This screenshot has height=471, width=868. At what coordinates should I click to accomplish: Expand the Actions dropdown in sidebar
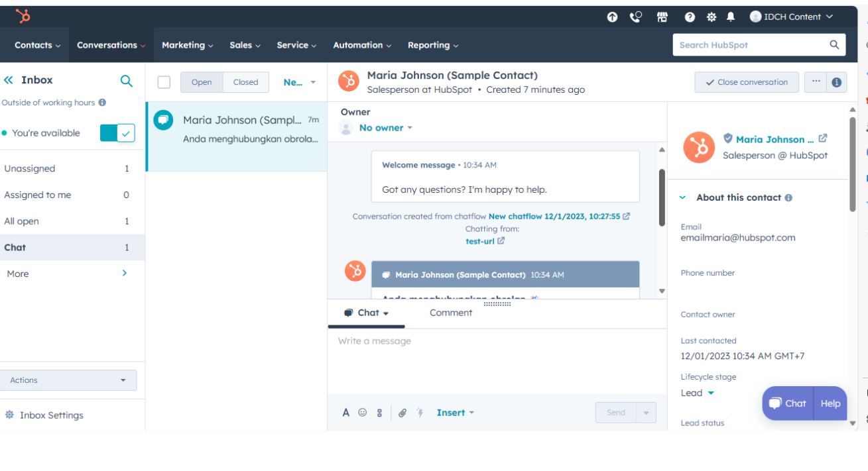(68, 380)
